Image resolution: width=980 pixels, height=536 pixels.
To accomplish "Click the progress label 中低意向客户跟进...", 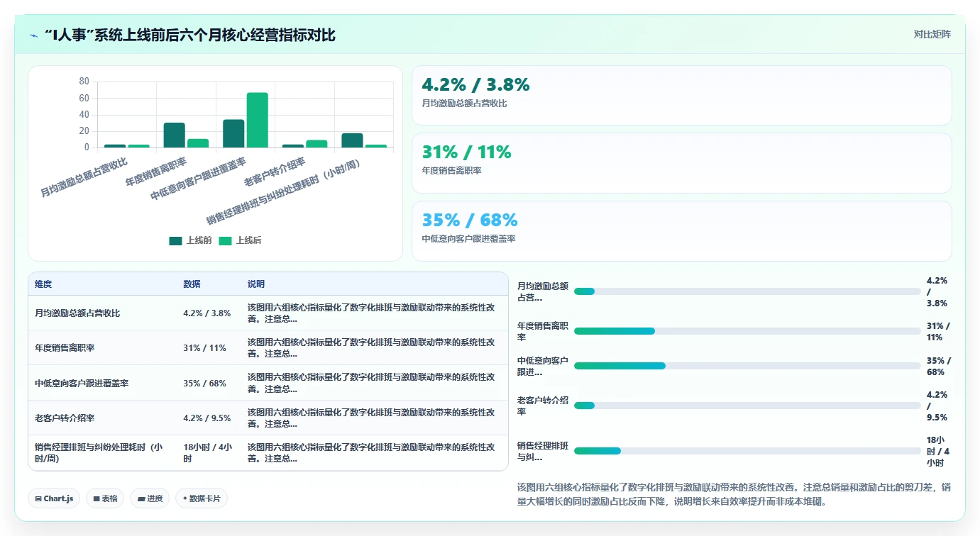I will click(543, 366).
